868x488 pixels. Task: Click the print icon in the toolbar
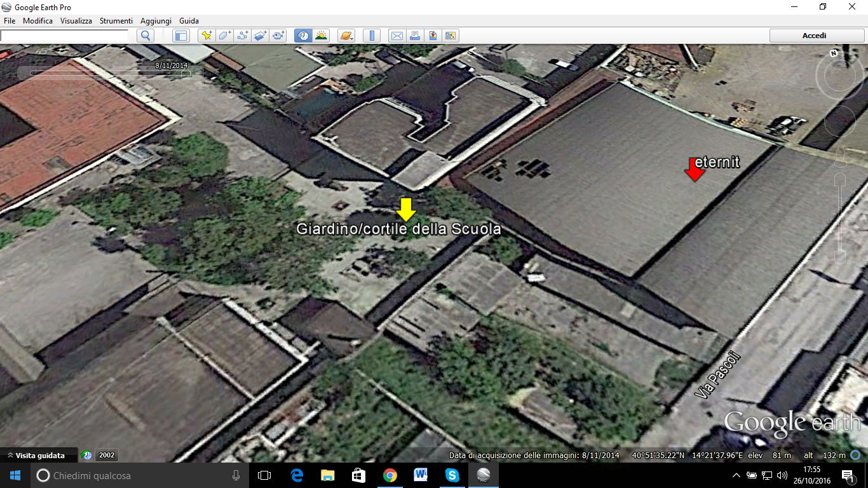coord(414,36)
